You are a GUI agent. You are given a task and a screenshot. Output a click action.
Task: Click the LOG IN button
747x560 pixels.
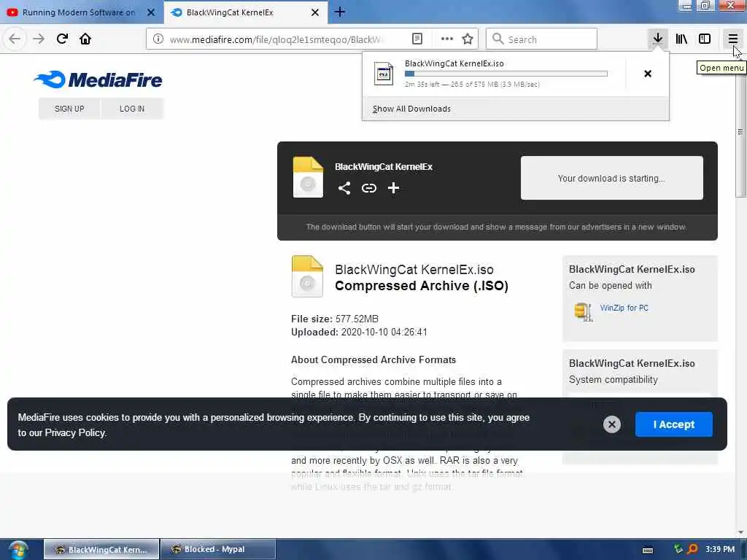tap(132, 109)
